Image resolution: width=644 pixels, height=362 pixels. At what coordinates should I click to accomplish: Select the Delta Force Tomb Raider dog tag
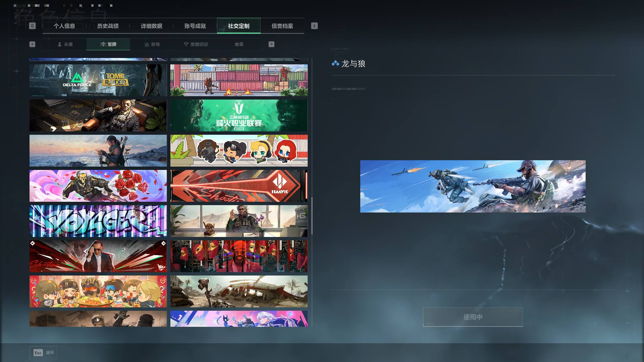[98, 80]
